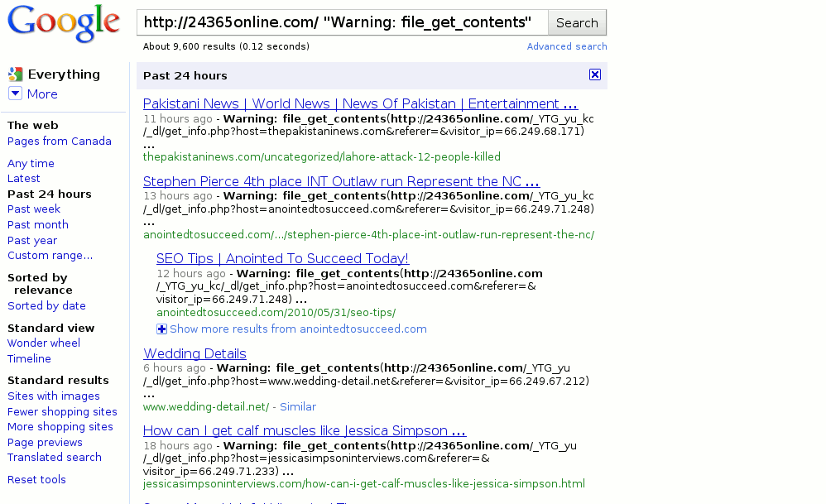This screenshot has width=826, height=504.
Task: Open Pakistani News World News result
Action: (x=360, y=103)
